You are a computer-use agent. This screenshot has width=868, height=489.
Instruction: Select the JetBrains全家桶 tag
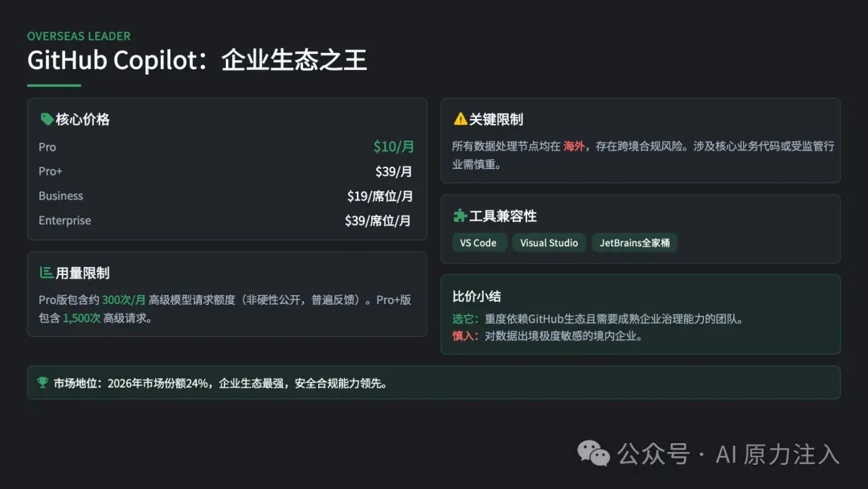[x=634, y=243]
